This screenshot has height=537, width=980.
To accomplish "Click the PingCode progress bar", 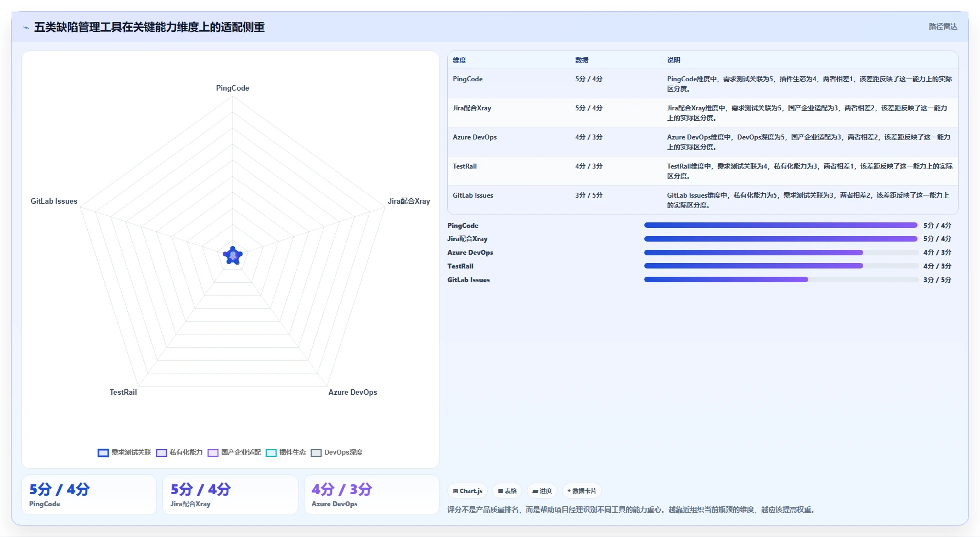I will (781, 225).
